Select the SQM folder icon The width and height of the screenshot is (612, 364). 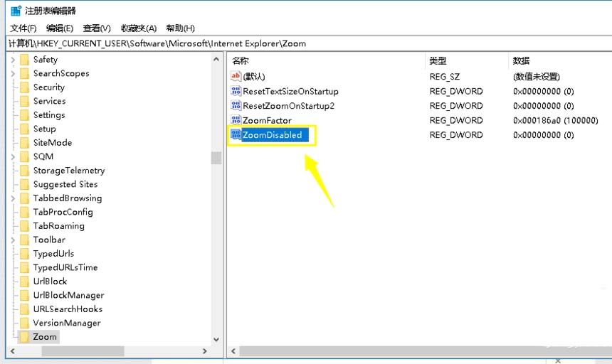pyautogui.click(x=25, y=156)
